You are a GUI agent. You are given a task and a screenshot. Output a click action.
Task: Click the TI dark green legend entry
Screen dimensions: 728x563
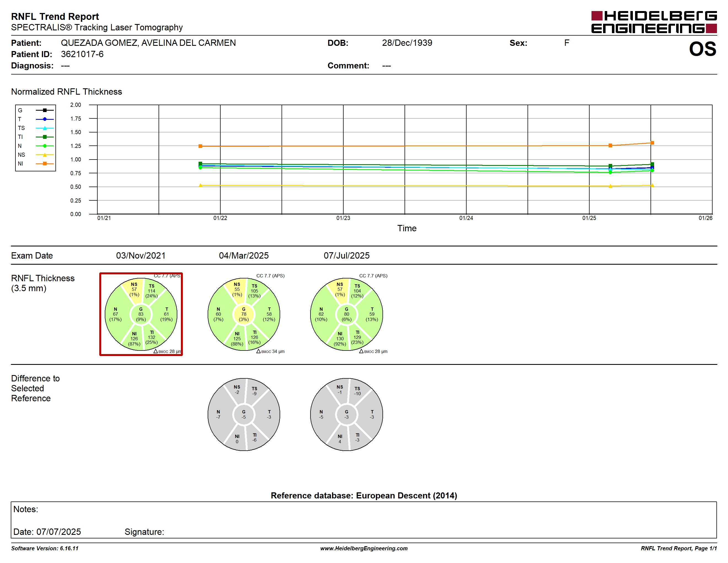point(35,137)
